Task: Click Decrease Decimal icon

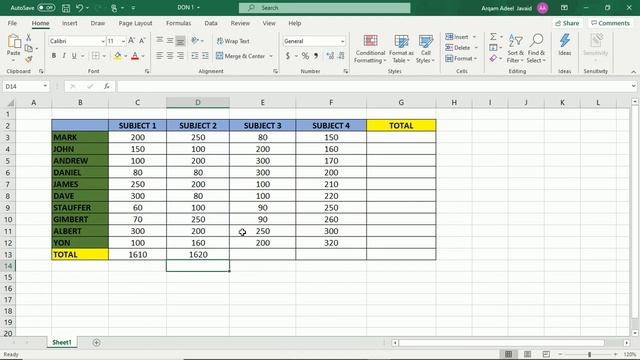Action: [341, 56]
